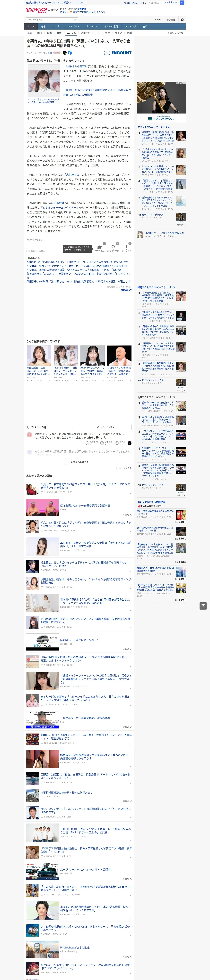Click the back-to-top arrow button

[203, 606]
